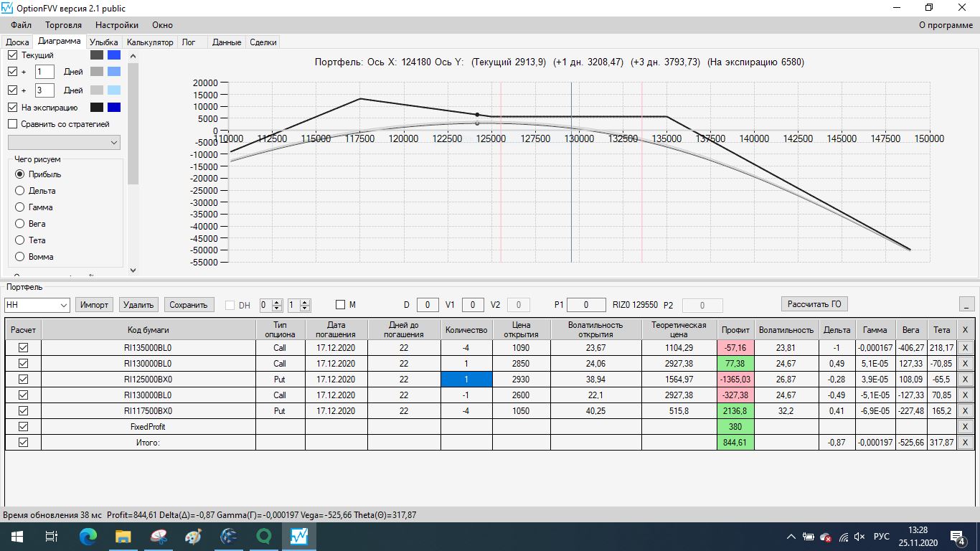
Task: Click the FixedProfit value 380
Action: 735,426
